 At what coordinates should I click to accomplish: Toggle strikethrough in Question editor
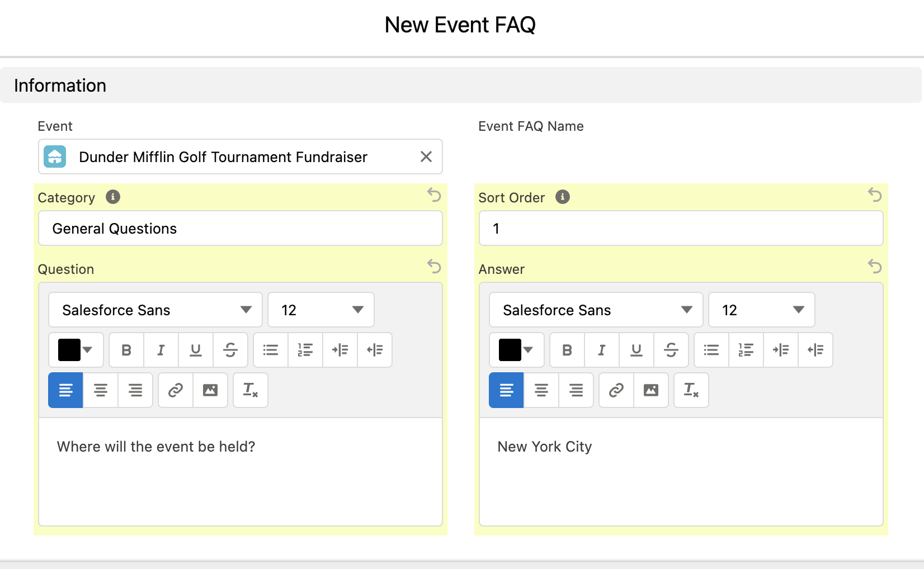[230, 350]
